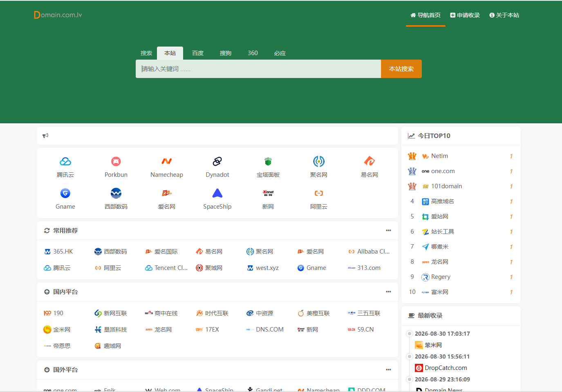Open the Gname icon tile in top grid
This screenshot has width=562, height=392.
65,199
